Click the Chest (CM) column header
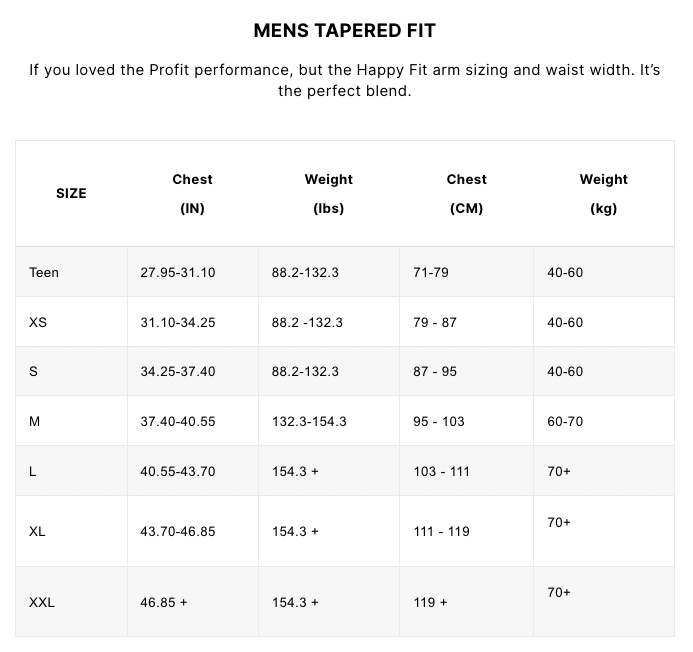 pyautogui.click(x=466, y=194)
